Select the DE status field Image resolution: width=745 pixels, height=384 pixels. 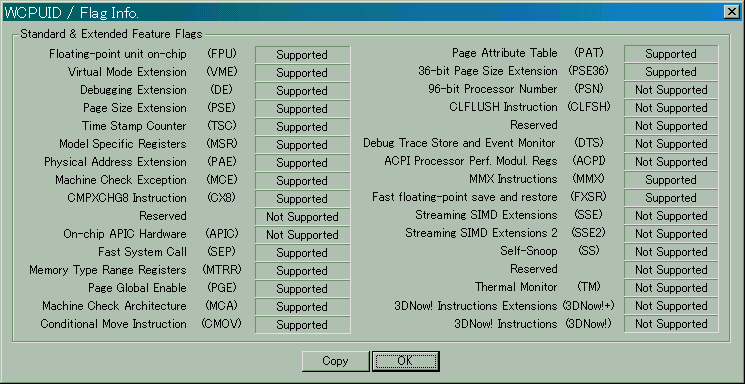tap(302, 91)
